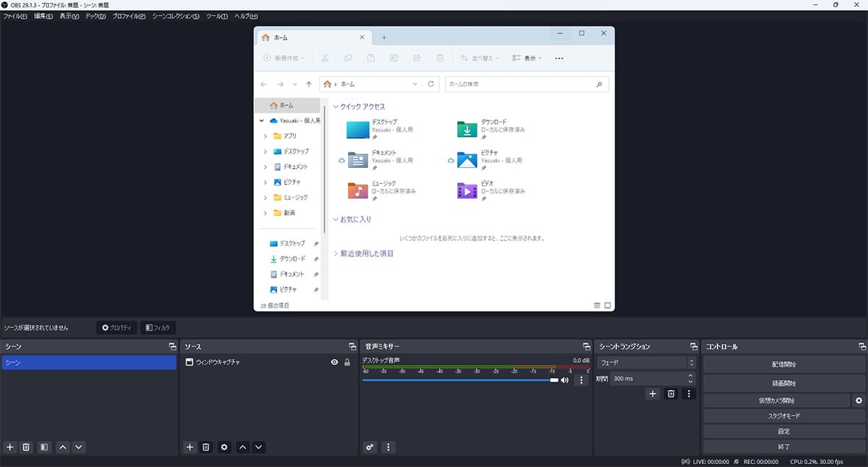Toggle スタジオモード button

tap(784, 416)
